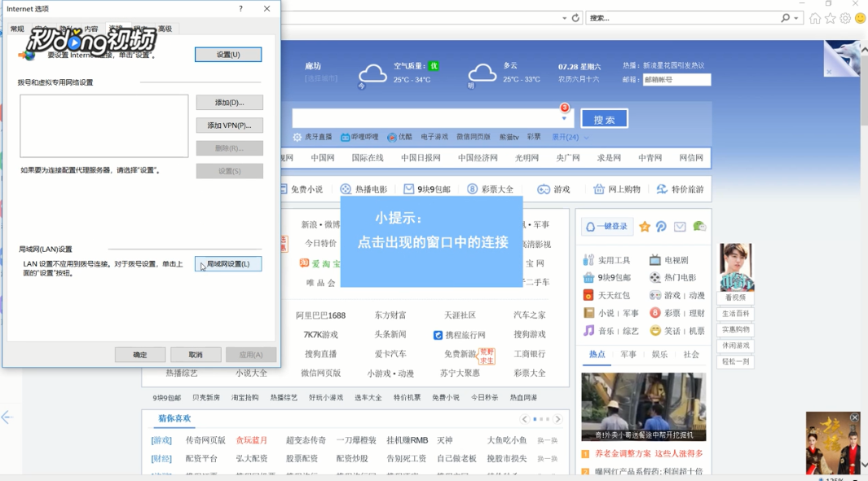Screen dimensions: 868x481
Task: Open the blue Tencent Weibo icon
Action: coord(662,227)
